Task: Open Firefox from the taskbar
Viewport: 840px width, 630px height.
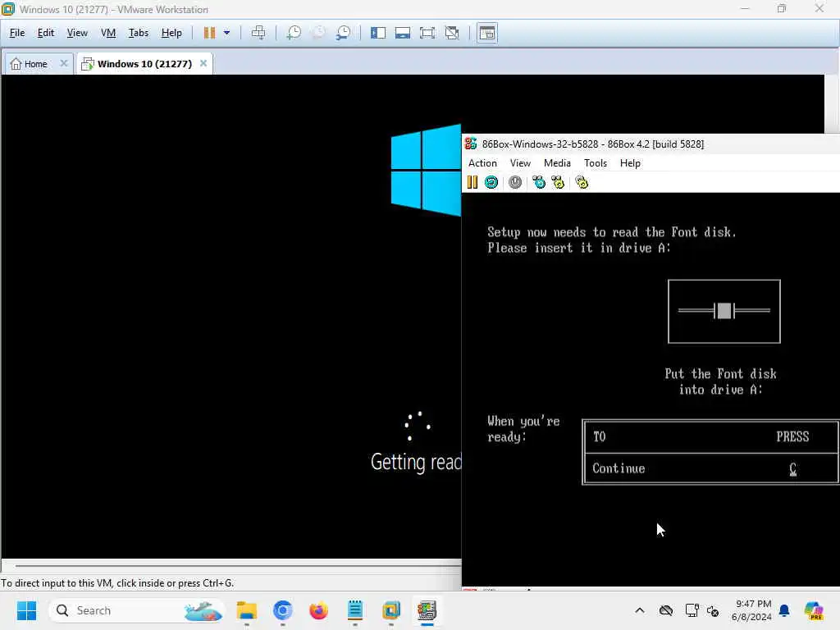Action: click(x=319, y=610)
